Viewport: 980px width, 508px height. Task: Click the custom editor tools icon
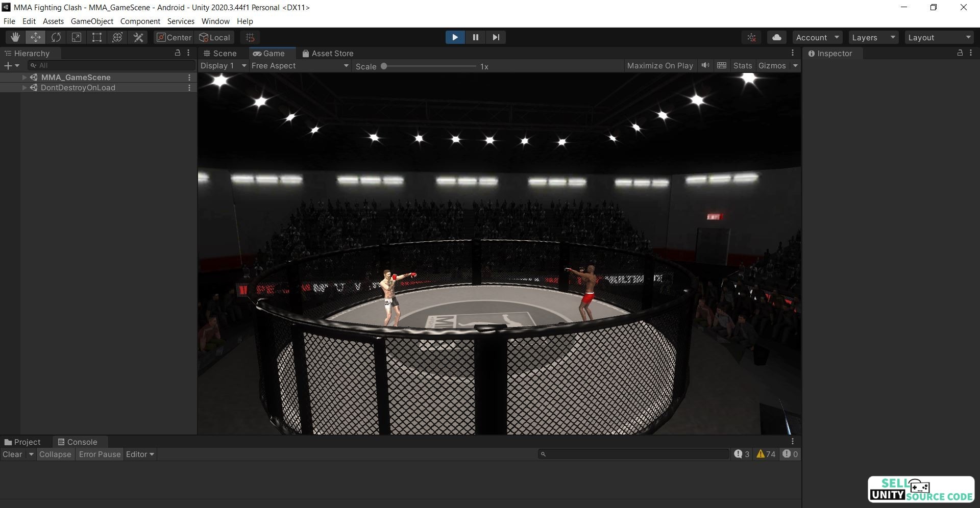[x=138, y=37]
